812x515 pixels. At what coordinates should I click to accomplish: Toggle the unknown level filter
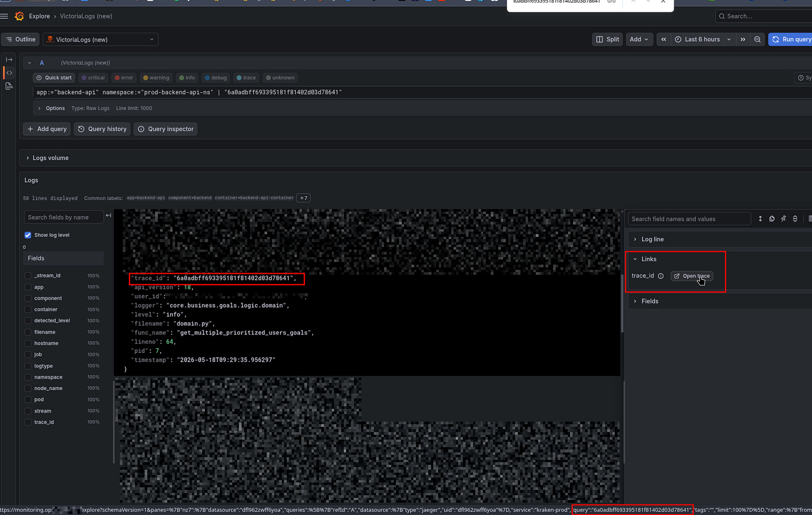point(280,77)
